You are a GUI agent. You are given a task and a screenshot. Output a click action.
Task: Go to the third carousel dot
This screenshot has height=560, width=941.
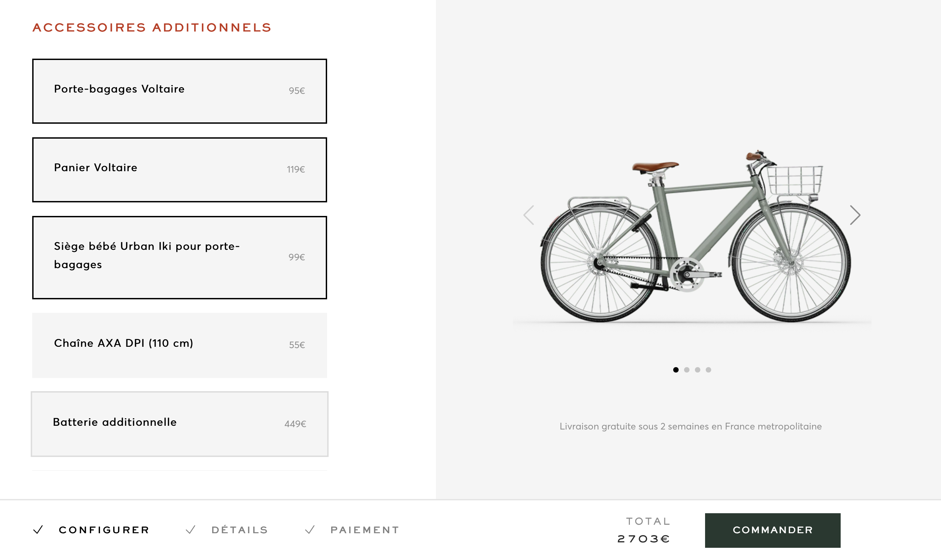[x=697, y=370]
